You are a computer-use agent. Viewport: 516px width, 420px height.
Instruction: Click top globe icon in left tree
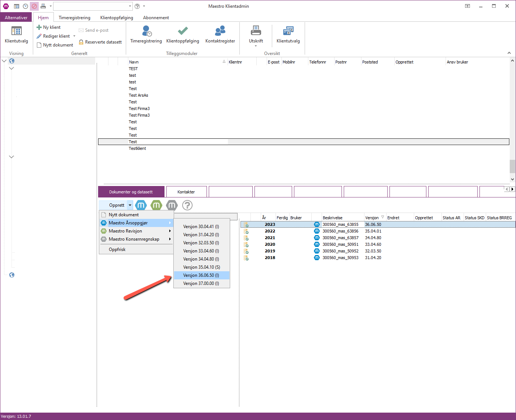12,61
